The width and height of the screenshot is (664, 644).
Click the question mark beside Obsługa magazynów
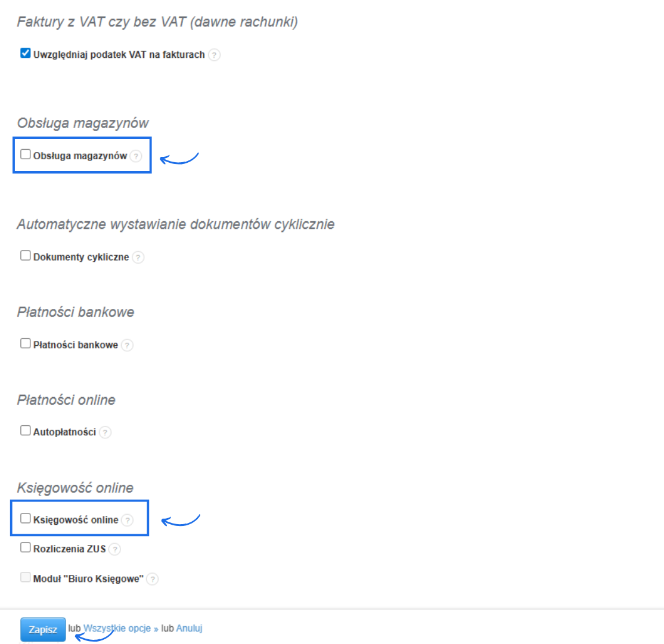(x=136, y=156)
